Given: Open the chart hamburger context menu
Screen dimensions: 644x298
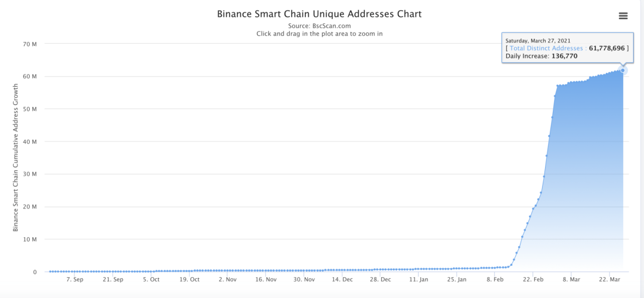Looking at the screenshot, I should click(x=623, y=16).
